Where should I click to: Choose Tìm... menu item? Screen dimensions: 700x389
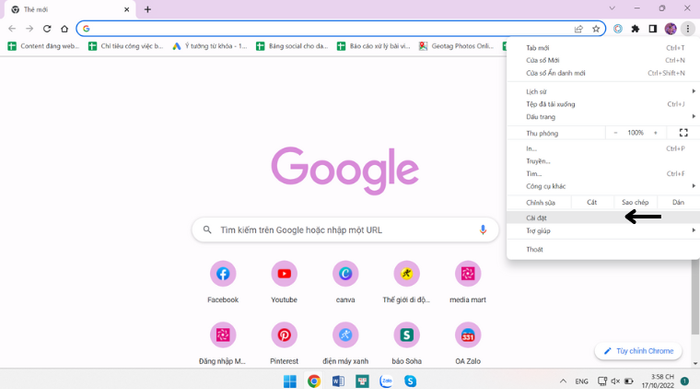tap(603, 173)
